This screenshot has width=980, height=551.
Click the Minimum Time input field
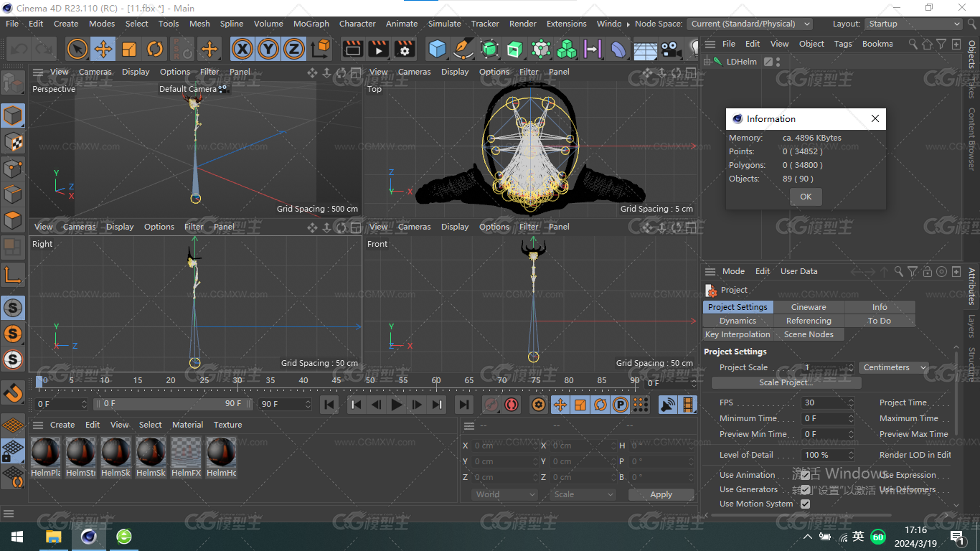[x=824, y=418]
